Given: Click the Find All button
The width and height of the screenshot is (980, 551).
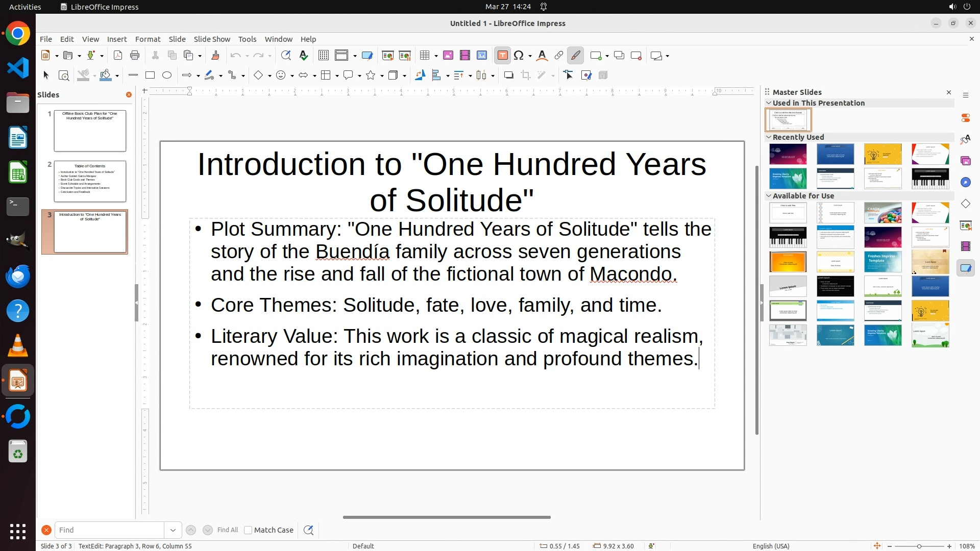Looking at the screenshot, I should click(x=228, y=530).
